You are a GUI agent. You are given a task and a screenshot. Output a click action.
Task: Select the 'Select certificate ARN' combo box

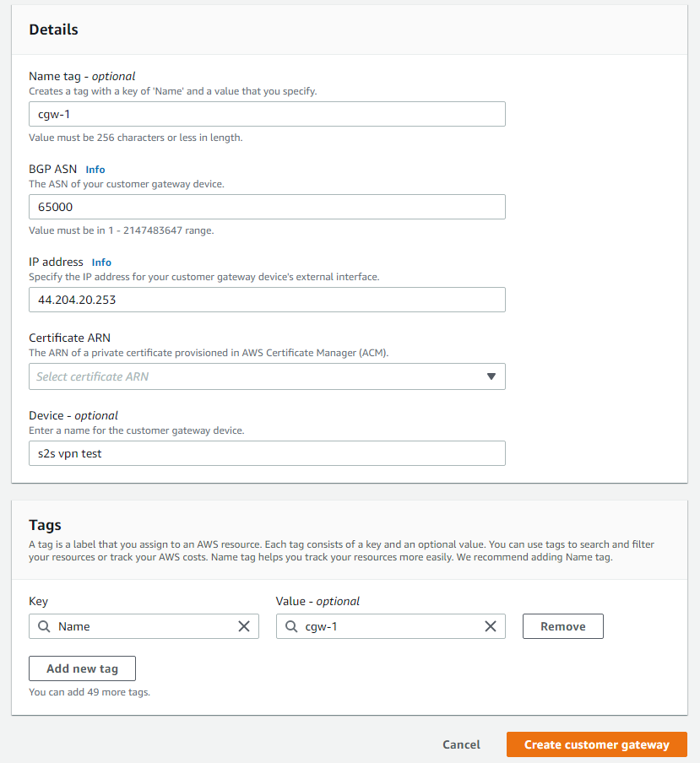(267, 376)
